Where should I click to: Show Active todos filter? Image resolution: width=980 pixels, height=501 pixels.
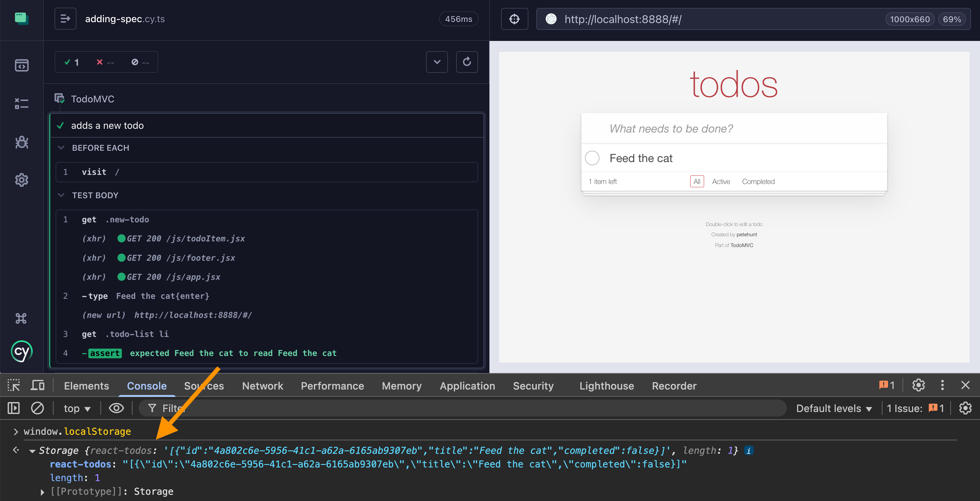tap(721, 181)
